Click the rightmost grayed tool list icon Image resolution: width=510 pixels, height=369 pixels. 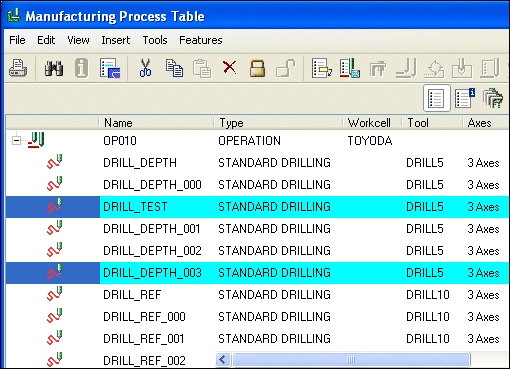tap(490, 68)
